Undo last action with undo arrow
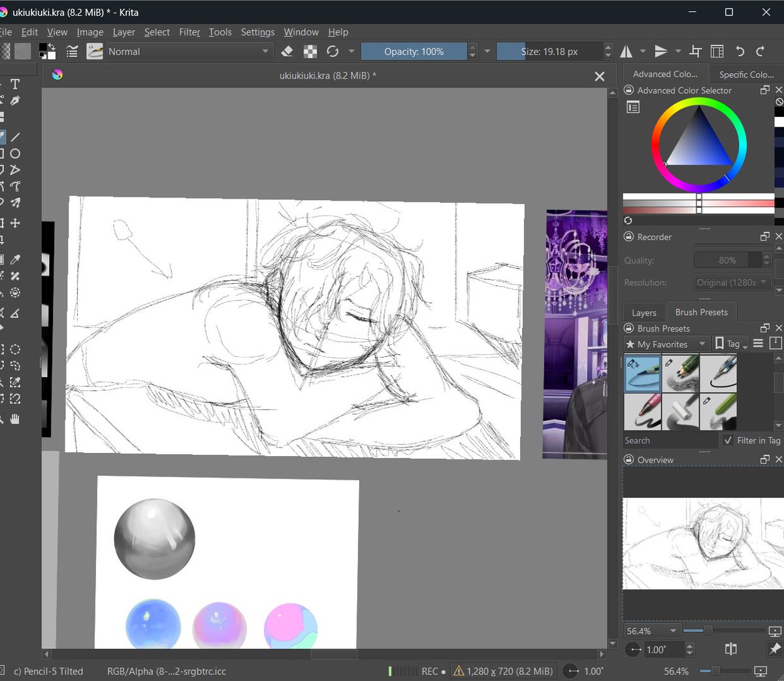The height and width of the screenshot is (681, 784). coord(740,52)
